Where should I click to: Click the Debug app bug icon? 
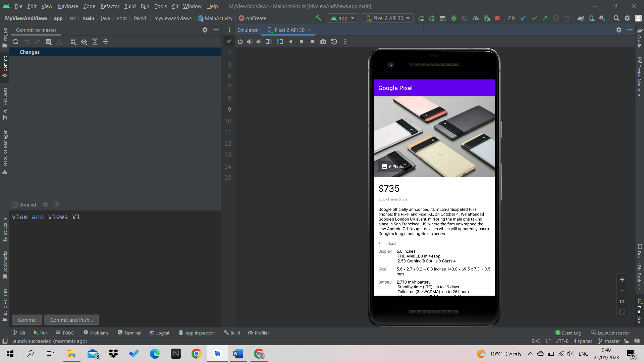[x=454, y=18]
